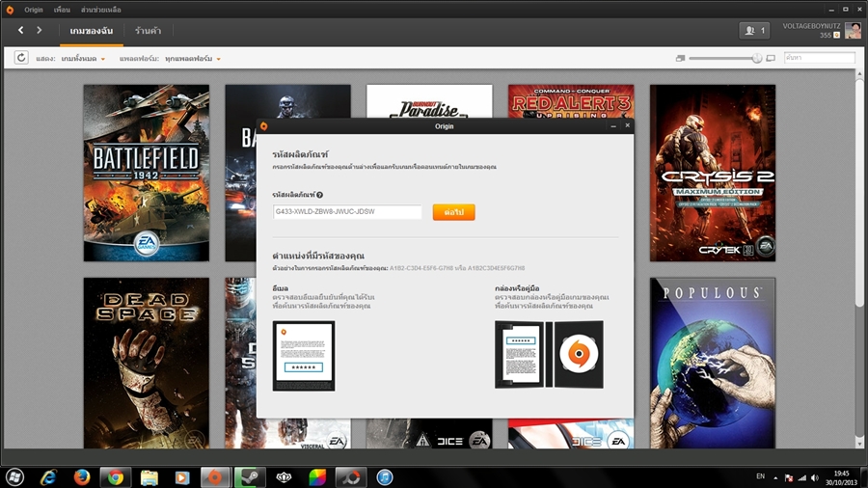The image size is (868, 488).
Task: Close the Origin product code dialog
Action: pyautogui.click(x=627, y=125)
